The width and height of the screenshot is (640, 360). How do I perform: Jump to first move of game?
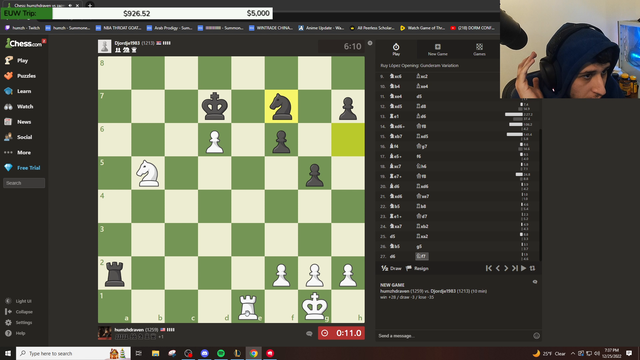tap(489, 268)
